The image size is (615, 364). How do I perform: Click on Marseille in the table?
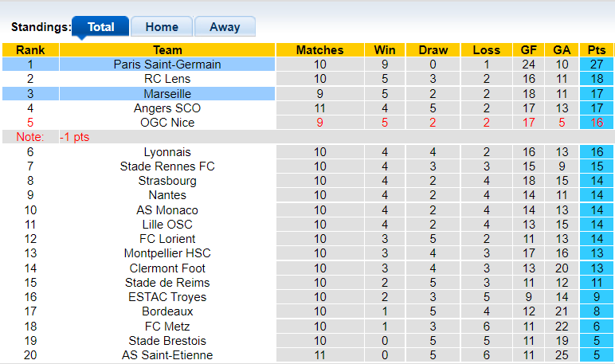coord(167,93)
